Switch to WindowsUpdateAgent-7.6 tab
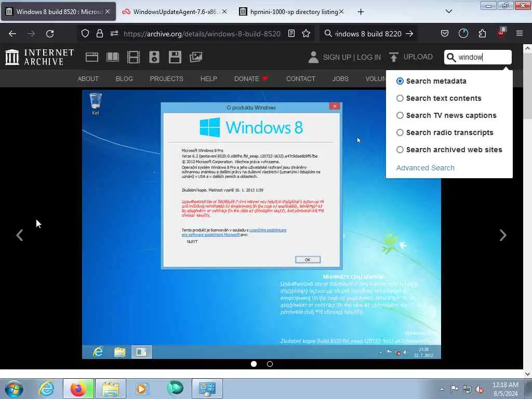Image resolution: width=532 pixels, height=399 pixels. (x=174, y=11)
